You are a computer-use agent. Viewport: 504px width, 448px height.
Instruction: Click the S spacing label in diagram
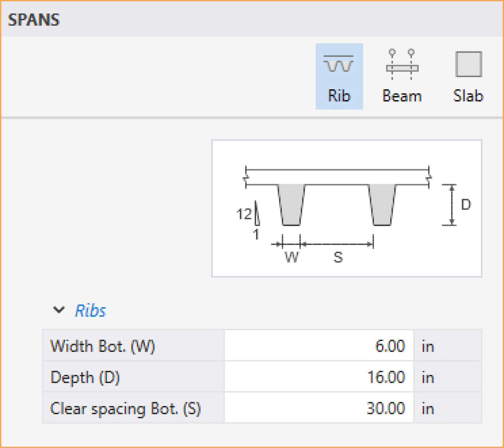pyautogui.click(x=338, y=257)
